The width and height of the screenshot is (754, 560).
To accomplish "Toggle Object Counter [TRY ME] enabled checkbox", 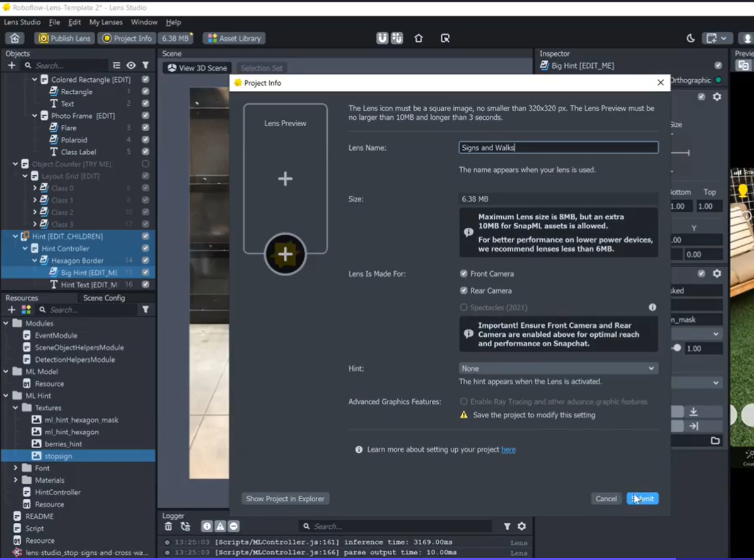I will (x=145, y=164).
